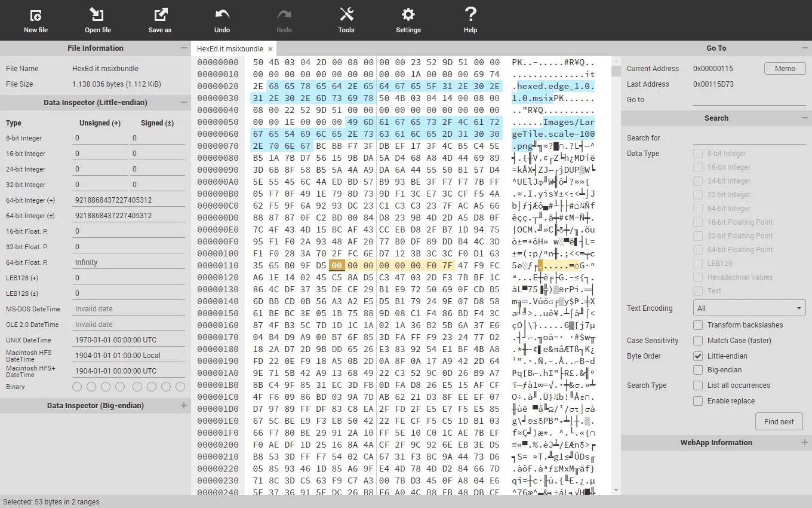Tick the Enable replace checkbox
Screen dimensions: 812x508
(x=697, y=401)
